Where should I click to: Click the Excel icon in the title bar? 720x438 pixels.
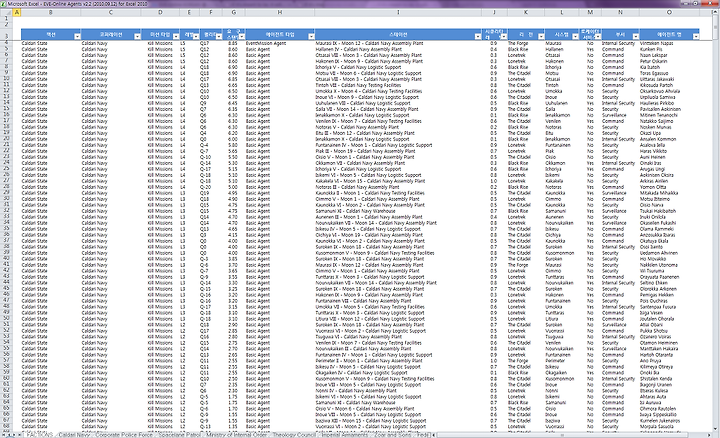coord(3,3)
